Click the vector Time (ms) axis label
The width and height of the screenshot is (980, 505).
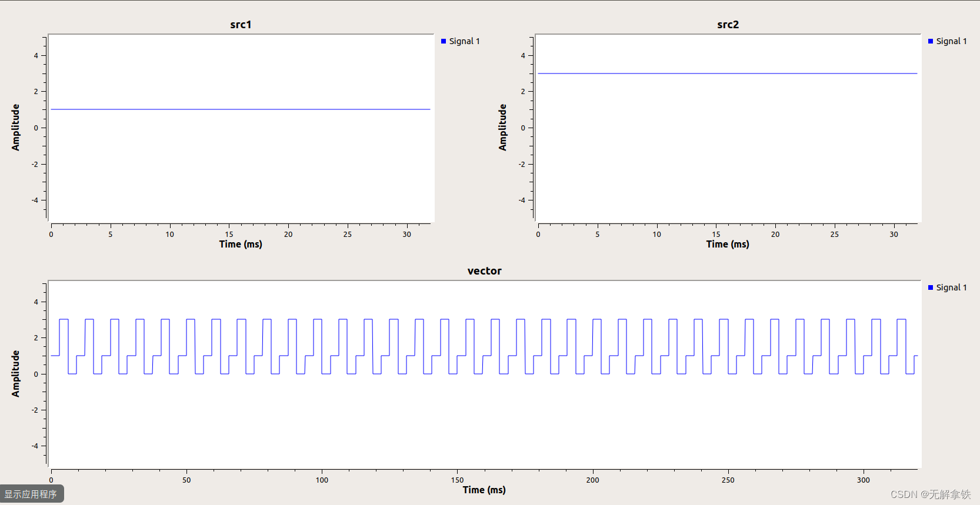[484, 490]
